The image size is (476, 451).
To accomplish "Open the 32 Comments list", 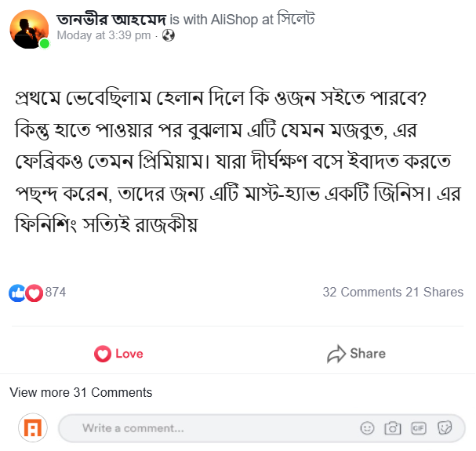I will pos(362,293).
